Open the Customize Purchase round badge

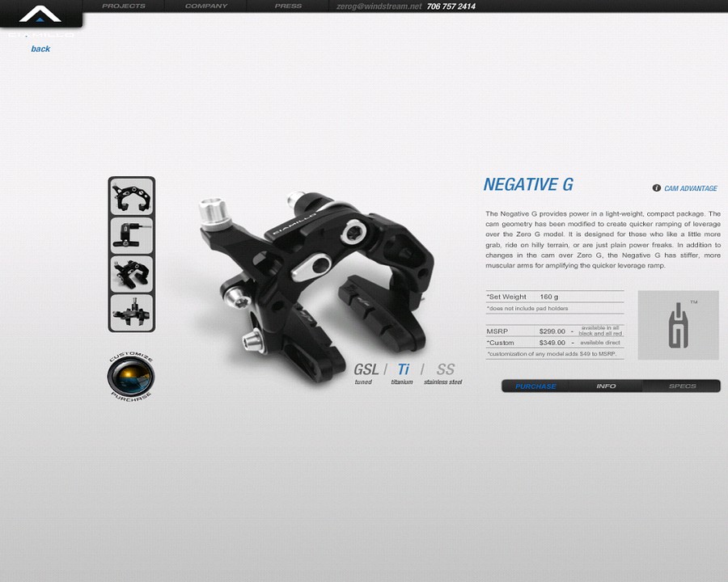pyautogui.click(x=131, y=377)
